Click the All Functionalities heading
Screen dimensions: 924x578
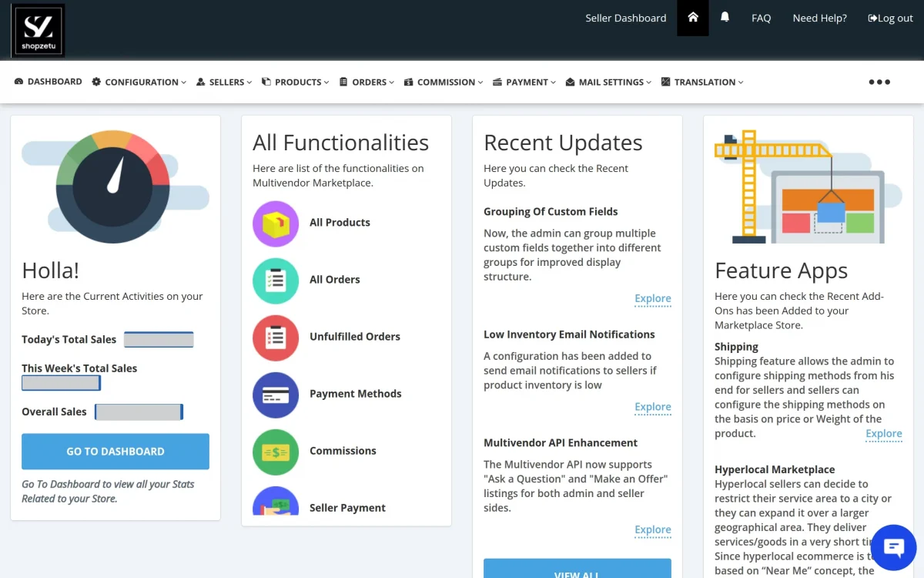pyautogui.click(x=340, y=143)
